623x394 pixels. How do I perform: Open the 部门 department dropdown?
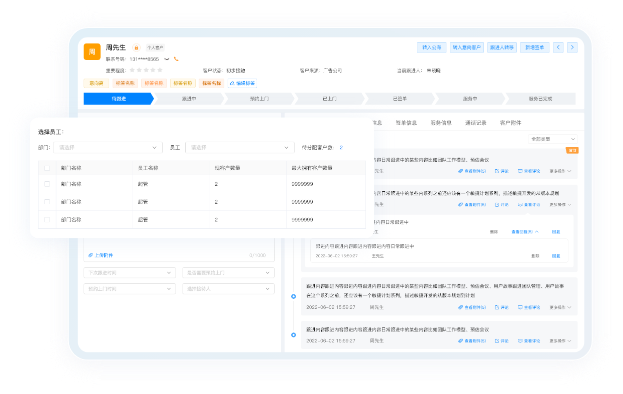(108, 147)
